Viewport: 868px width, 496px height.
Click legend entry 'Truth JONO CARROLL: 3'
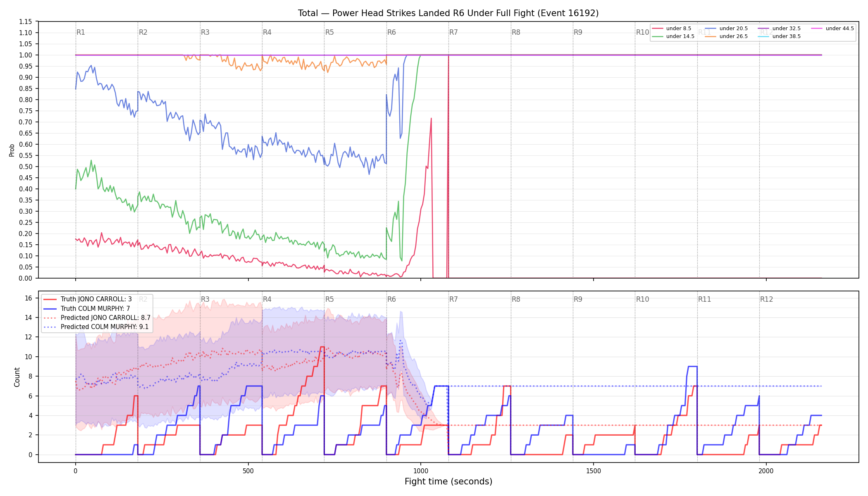click(x=96, y=299)
